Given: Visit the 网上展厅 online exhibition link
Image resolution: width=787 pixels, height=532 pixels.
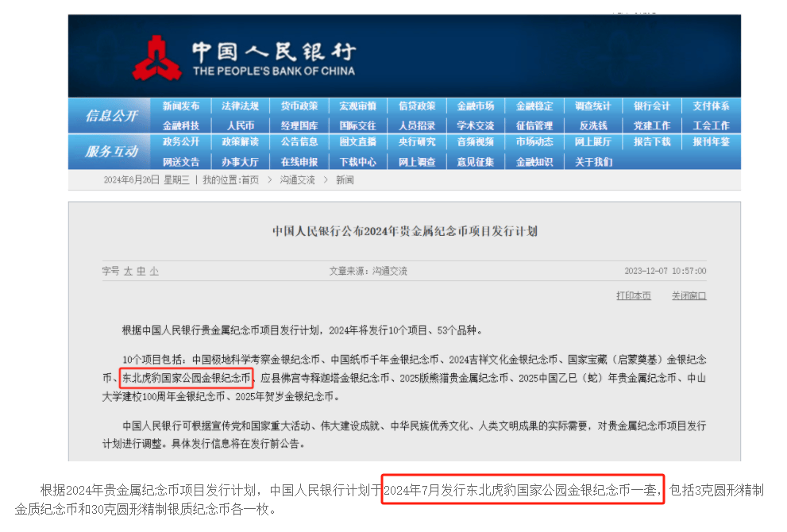Looking at the screenshot, I should click(x=593, y=142).
